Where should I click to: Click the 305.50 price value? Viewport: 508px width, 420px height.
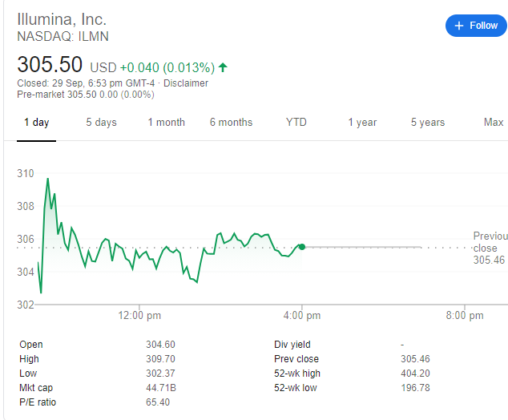[50, 64]
